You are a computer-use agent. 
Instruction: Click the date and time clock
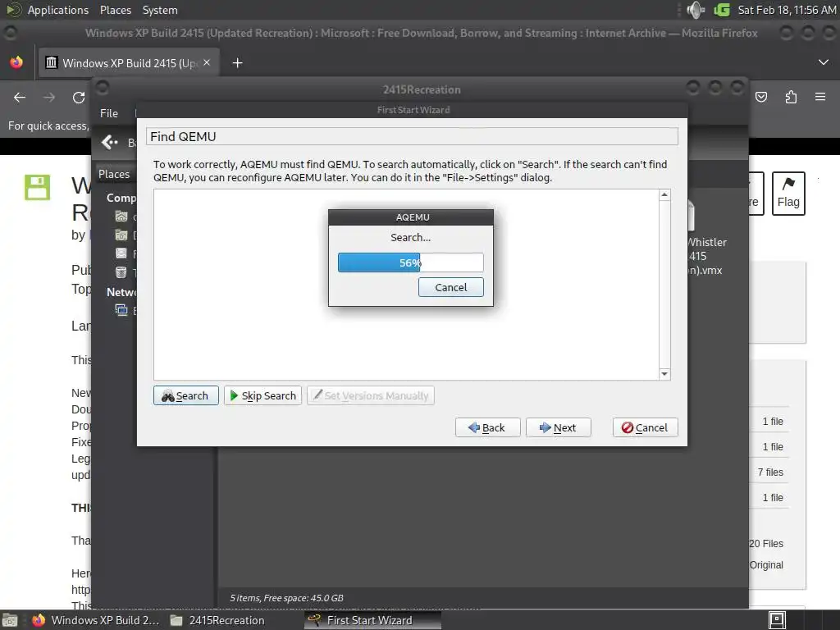pos(787,10)
